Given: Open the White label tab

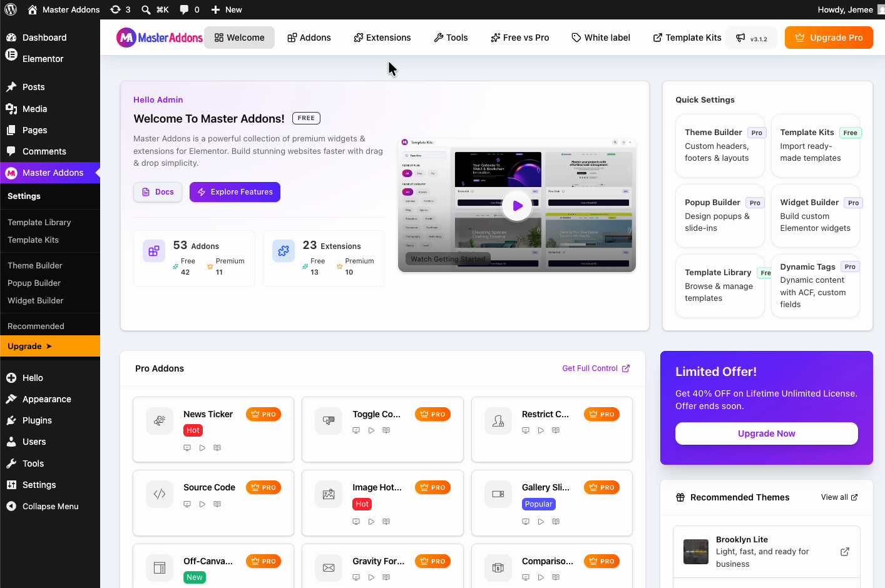Looking at the screenshot, I should click(x=601, y=38).
